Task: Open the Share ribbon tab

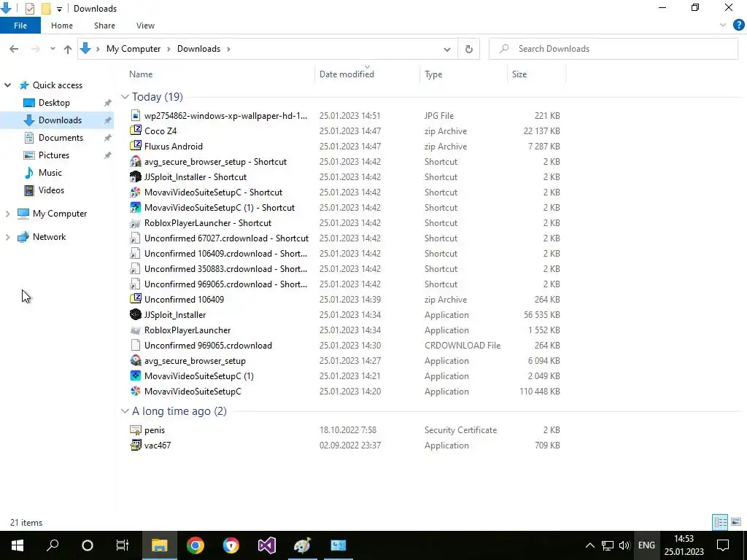Action: (104, 26)
